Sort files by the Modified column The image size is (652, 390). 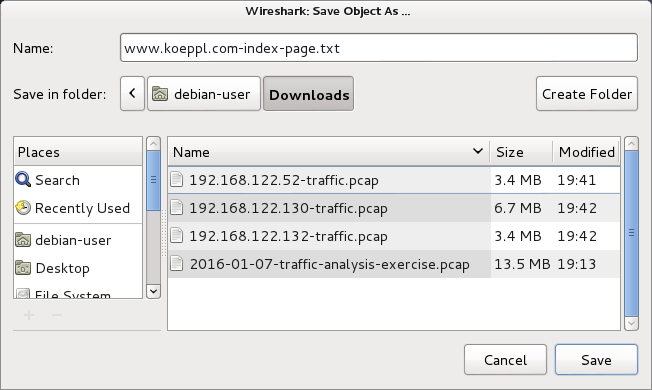pyautogui.click(x=586, y=152)
